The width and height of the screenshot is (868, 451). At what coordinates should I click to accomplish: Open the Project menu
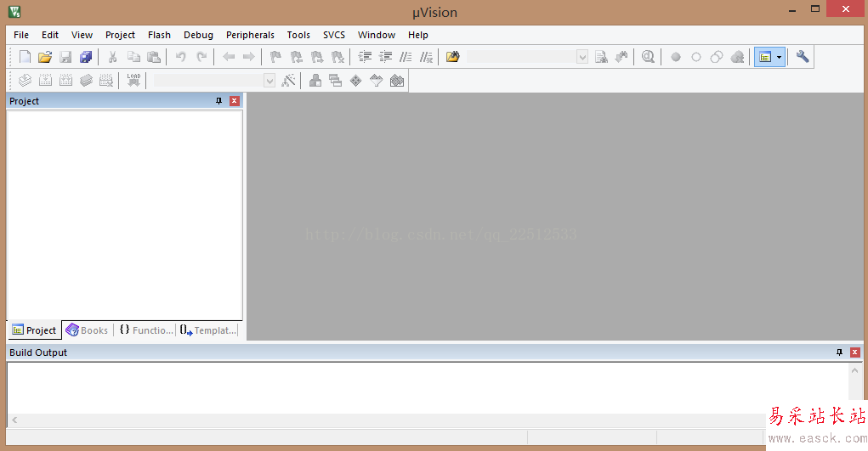click(x=120, y=35)
